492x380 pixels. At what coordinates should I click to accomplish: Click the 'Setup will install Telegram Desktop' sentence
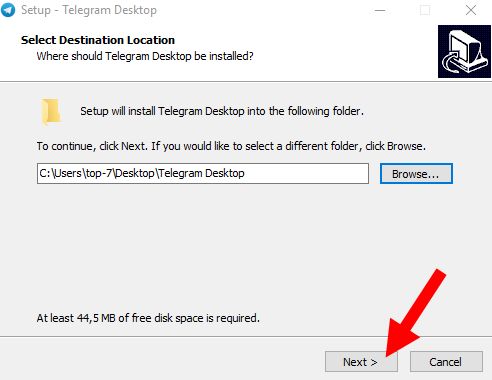pos(222,111)
